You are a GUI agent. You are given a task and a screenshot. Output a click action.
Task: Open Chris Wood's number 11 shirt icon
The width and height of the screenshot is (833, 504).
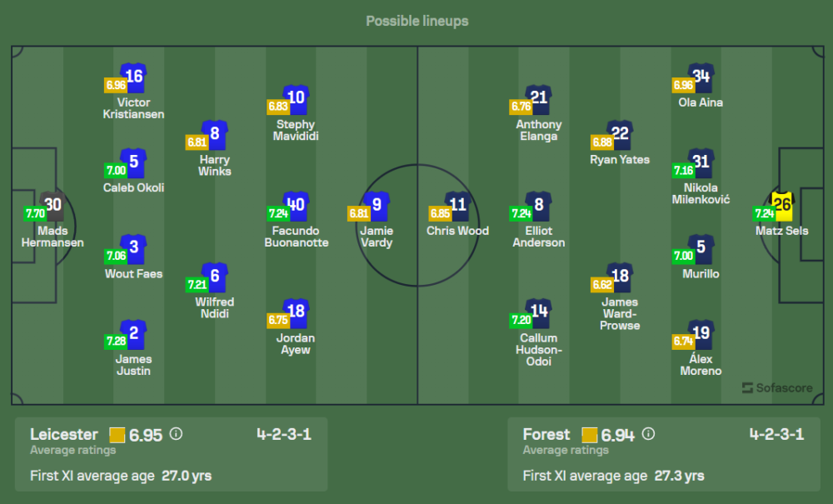click(457, 205)
